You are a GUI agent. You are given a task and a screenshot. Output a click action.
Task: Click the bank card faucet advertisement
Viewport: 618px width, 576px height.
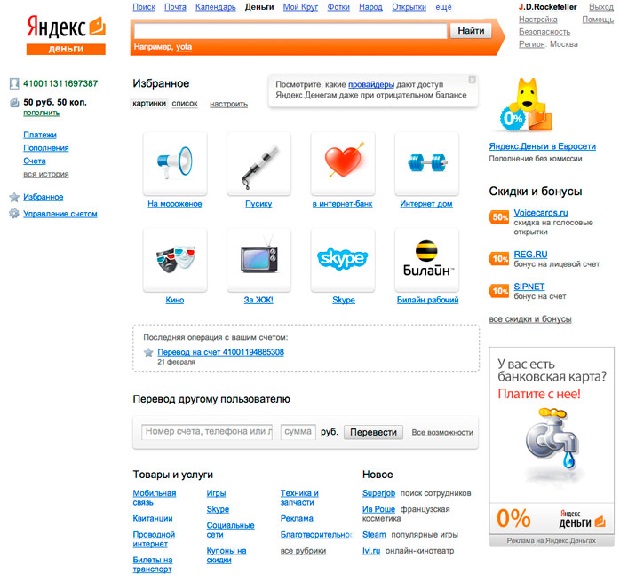tap(551, 447)
